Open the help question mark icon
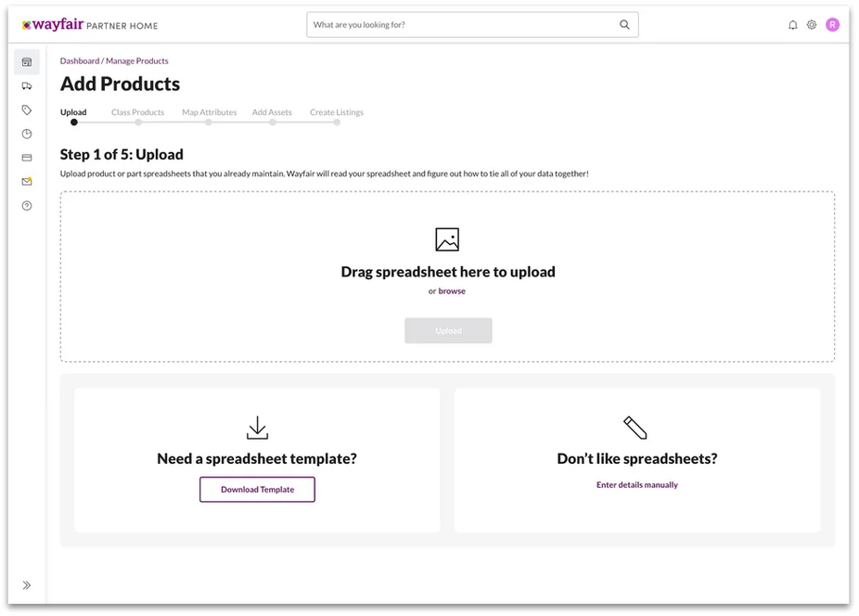The image size is (859, 616). (27, 206)
